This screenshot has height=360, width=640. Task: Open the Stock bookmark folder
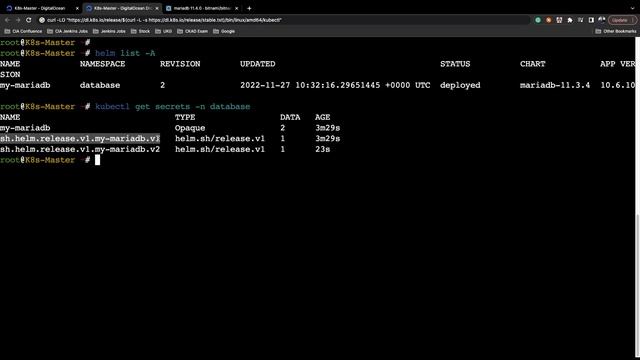(140, 31)
